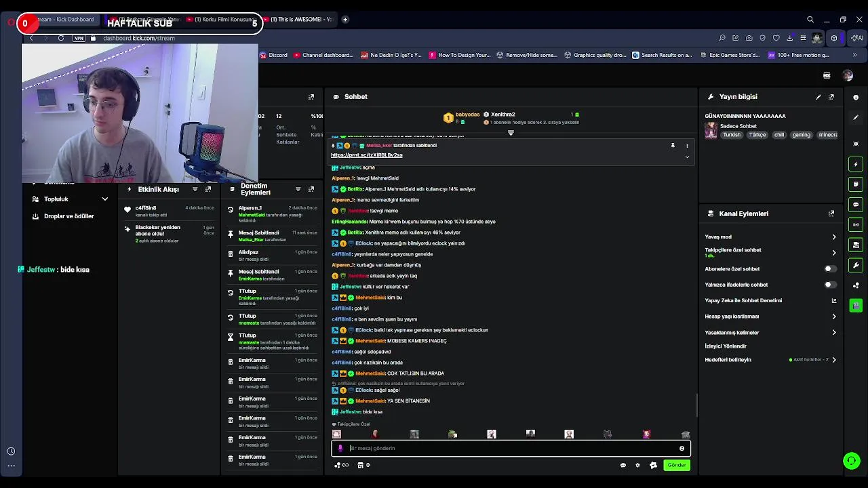
Task: Toggle the broadcast signal panel in right sidebar
Action: (x=856, y=224)
